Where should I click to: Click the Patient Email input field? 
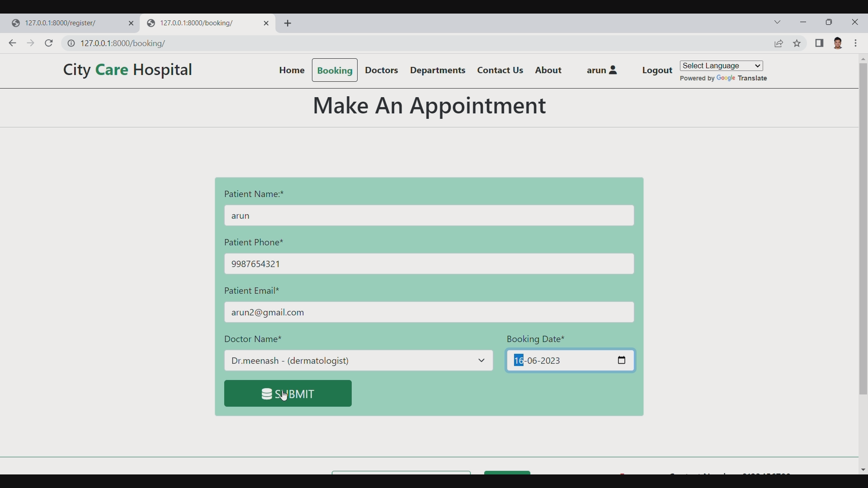coord(429,312)
